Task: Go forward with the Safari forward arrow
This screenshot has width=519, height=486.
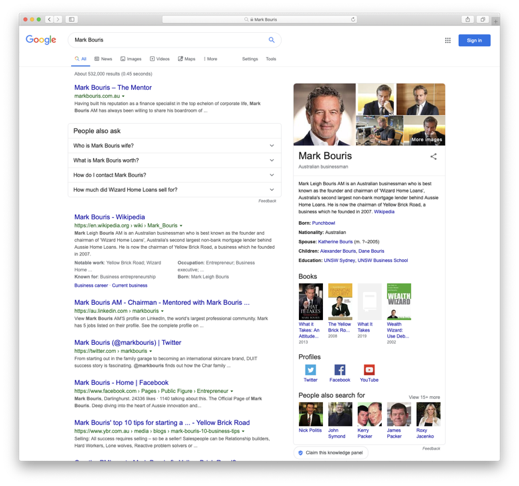Action: [58, 19]
